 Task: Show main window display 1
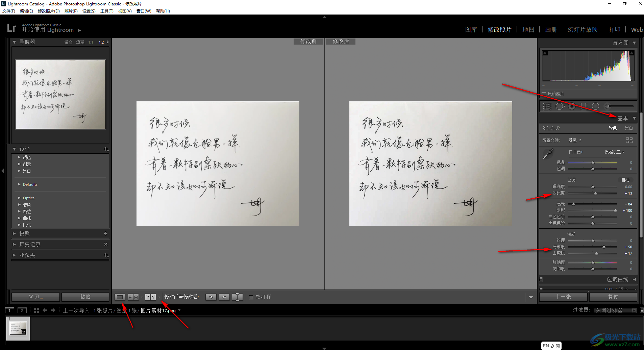click(x=10, y=310)
